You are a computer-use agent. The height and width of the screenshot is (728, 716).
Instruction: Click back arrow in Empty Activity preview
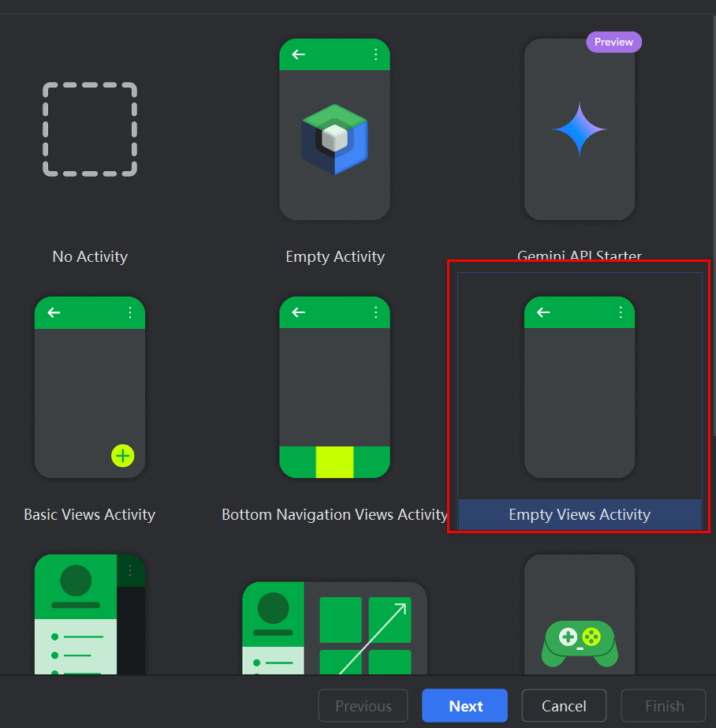tap(298, 54)
